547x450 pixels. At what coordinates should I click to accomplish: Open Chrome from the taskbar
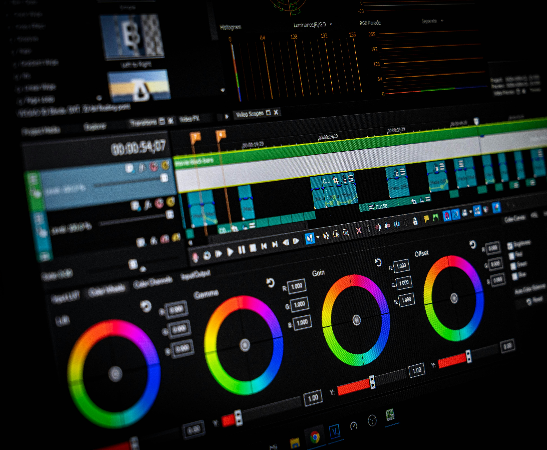click(315, 436)
